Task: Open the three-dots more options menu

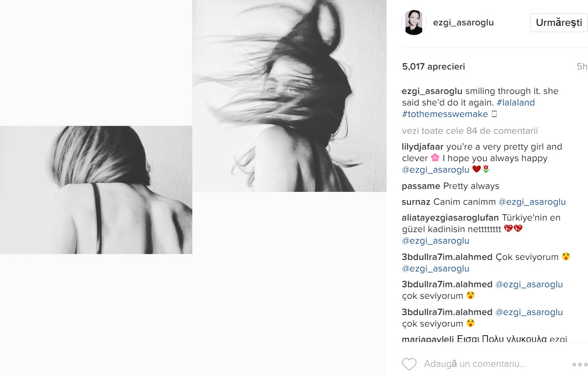Action: point(580,364)
